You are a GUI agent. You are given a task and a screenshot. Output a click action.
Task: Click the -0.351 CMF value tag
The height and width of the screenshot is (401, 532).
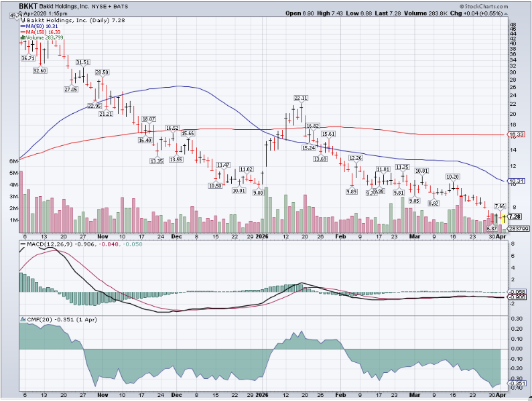pyautogui.click(x=516, y=384)
